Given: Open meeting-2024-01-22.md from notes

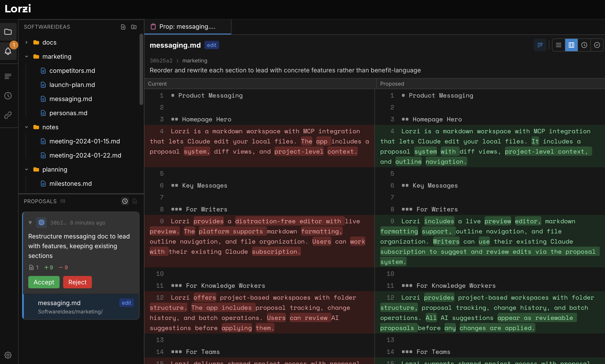Looking at the screenshot, I should coord(85,155).
